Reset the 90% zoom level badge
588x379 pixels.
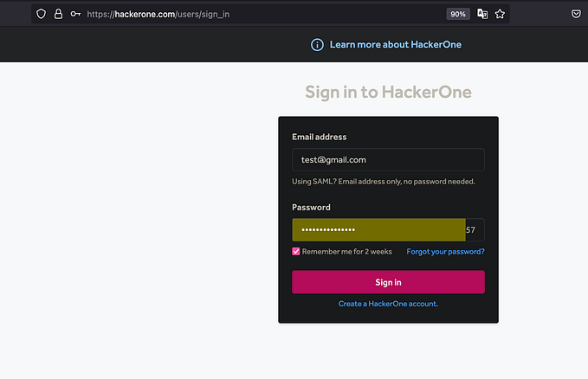pyautogui.click(x=458, y=14)
